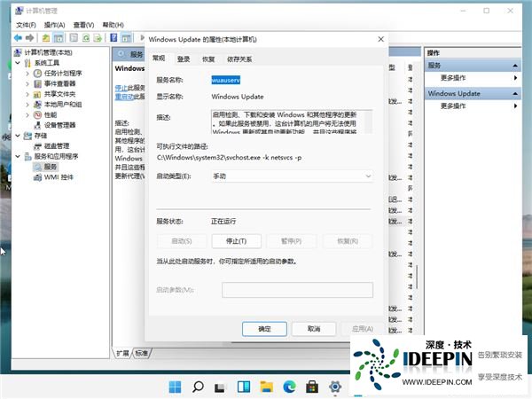Viewport: 532px width, 399px height.
Task: Click the Forward arrow in the toolbar
Action: coord(30,38)
